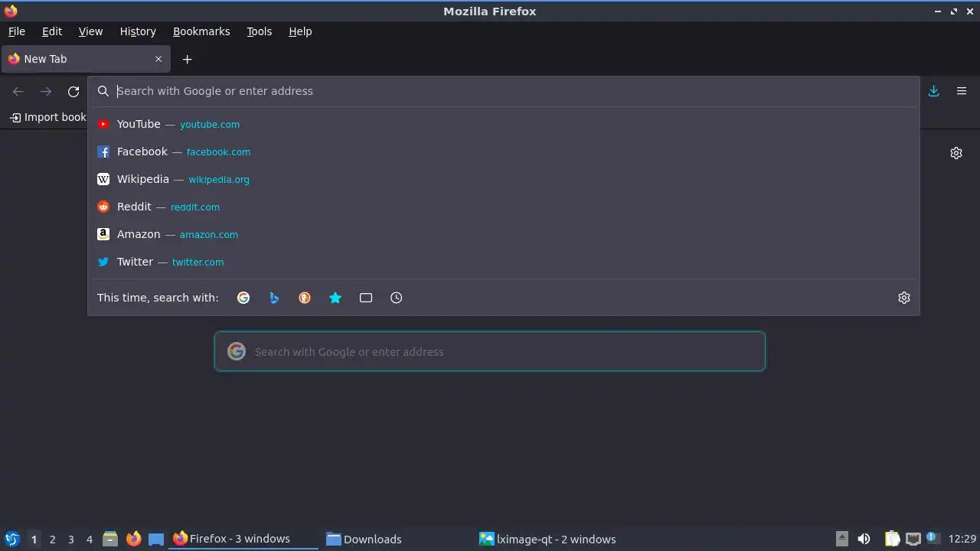This screenshot has height=551, width=980.
Task: Click the Forward navigation arrow
Action: click(x=46, y=91)
